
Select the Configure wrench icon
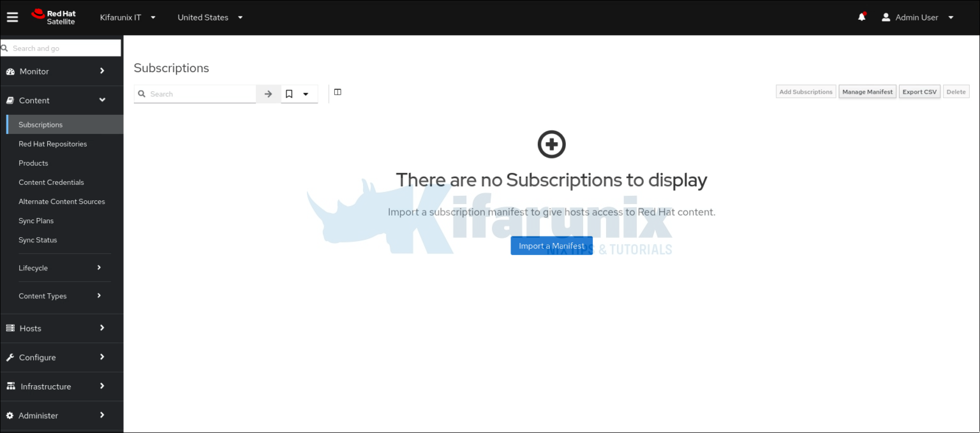click(11, 357)
